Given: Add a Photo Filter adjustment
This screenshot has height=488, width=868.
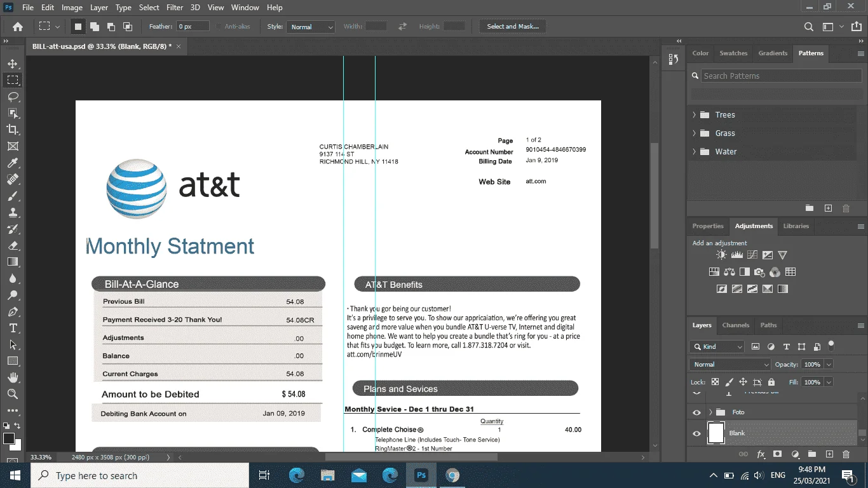Looking at the screenshot, I should tap(759, 272).
